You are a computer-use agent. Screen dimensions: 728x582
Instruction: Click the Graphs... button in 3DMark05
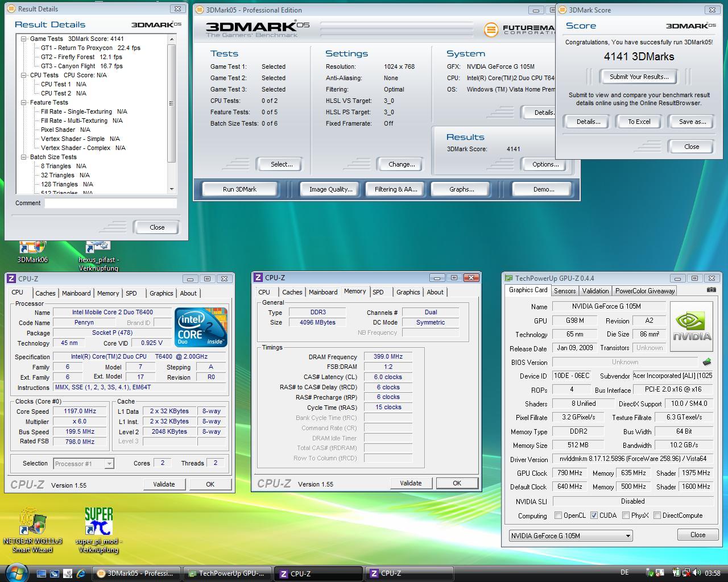(x=461, y=189)
